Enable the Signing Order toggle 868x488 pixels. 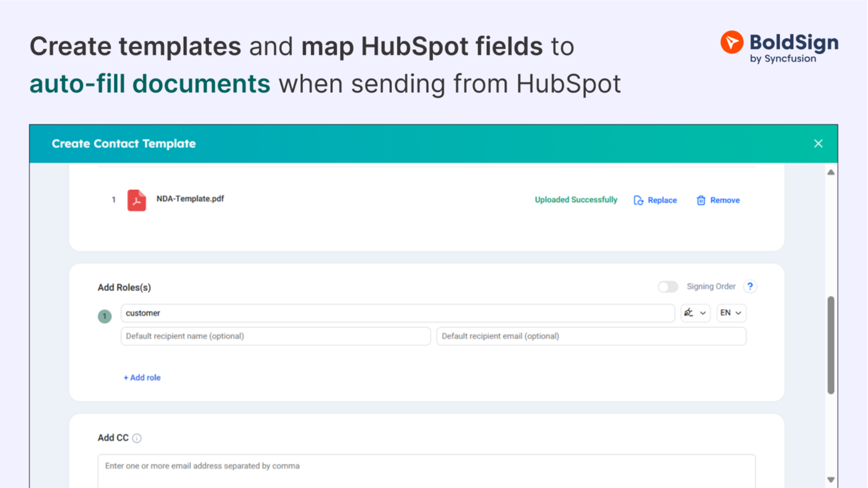pos(667,286)
